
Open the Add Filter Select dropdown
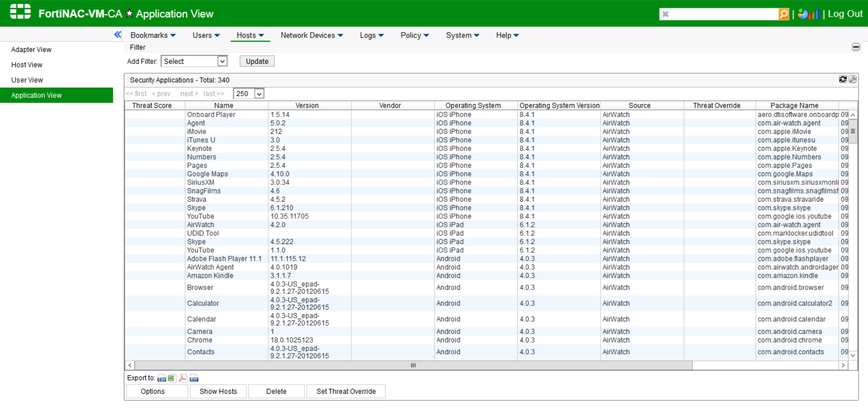194,61
